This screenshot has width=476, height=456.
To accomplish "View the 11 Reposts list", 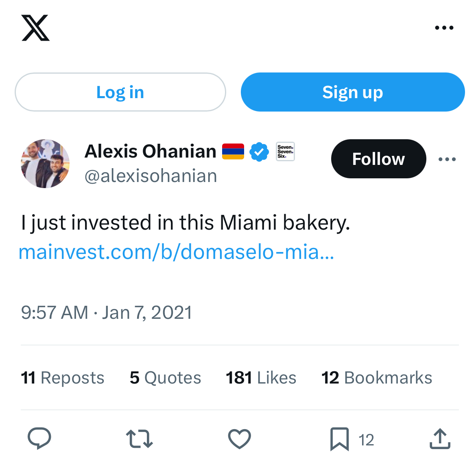I will coord(63,378).
